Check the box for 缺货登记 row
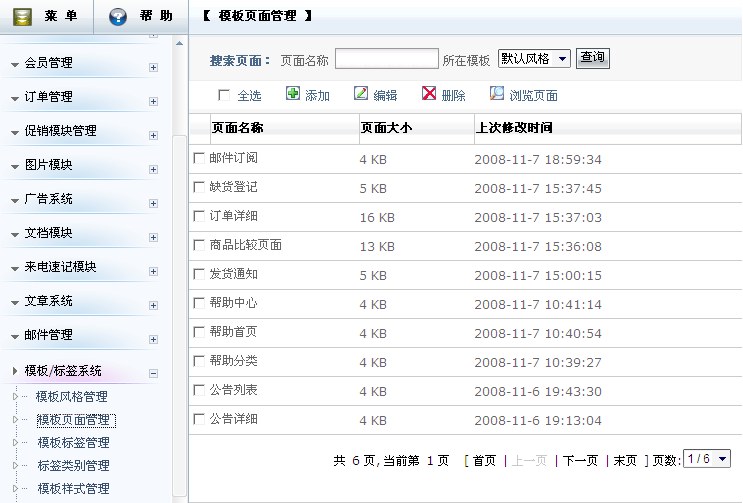Screen dimensions: 743x503 (x=199, y=187)
